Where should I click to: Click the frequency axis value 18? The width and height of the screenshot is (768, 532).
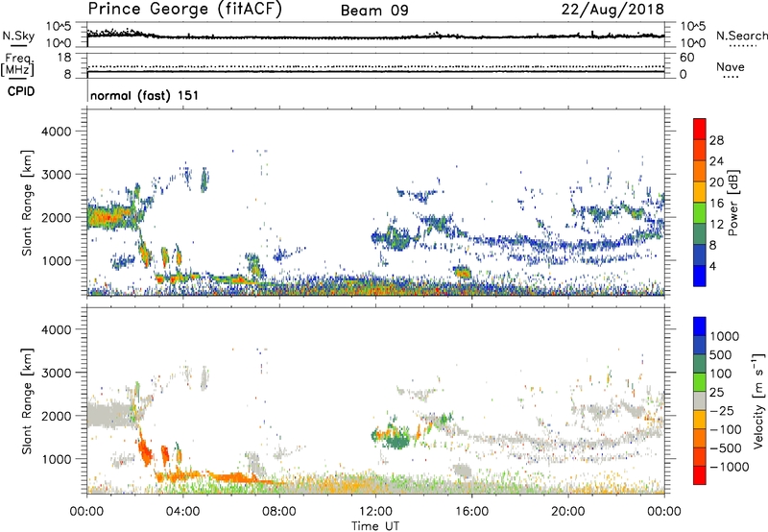(64, 58)
